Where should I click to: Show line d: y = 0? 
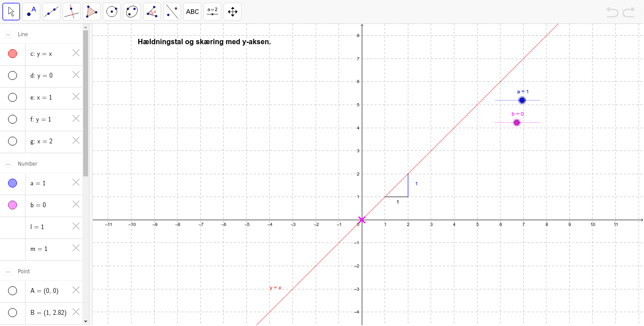[13, 75]
